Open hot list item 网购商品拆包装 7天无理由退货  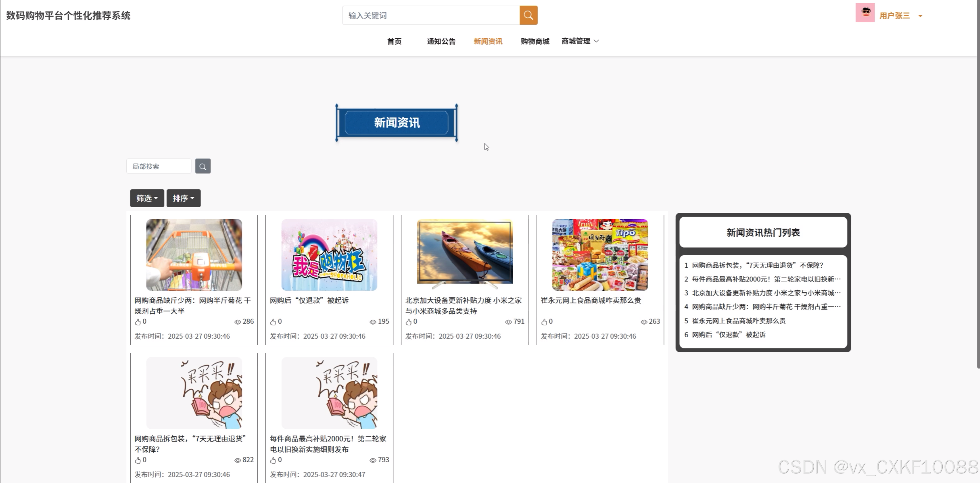[x=757, y=265]
